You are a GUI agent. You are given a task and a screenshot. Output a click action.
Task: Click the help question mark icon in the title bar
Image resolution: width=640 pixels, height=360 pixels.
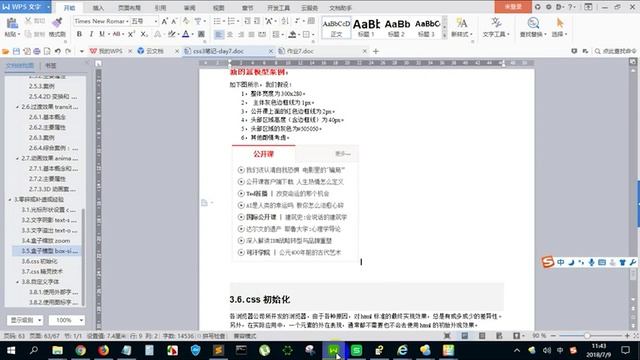571,7
